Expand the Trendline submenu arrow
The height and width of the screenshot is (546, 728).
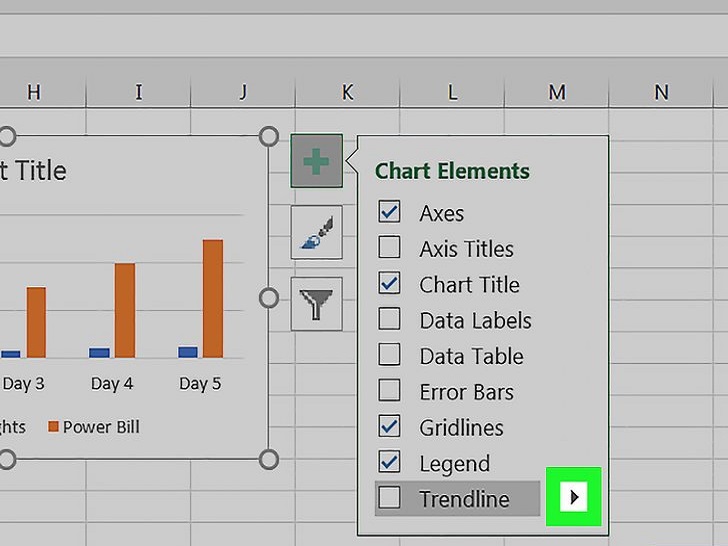click(574, 497)
